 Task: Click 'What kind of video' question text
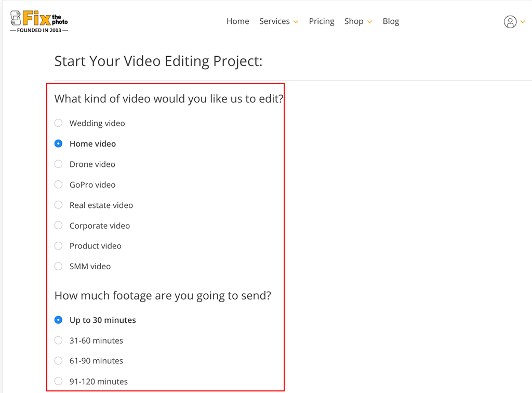coord(169,99)
